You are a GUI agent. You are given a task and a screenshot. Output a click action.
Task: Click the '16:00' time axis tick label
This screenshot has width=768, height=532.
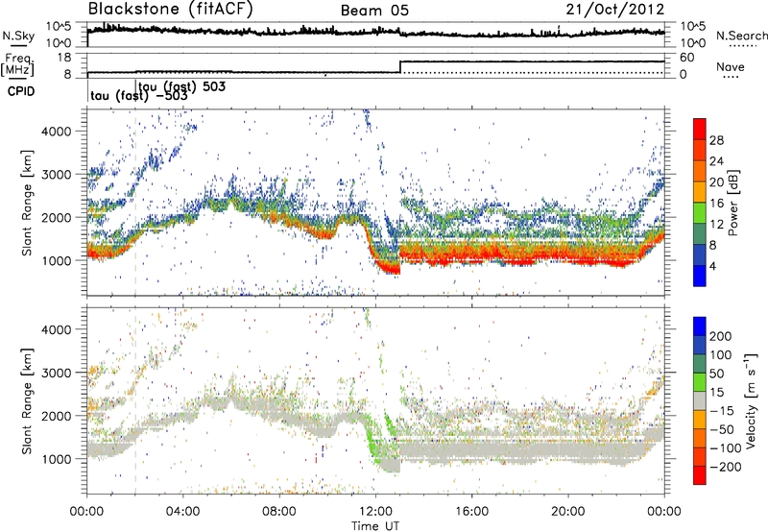[x=471, y=512]
